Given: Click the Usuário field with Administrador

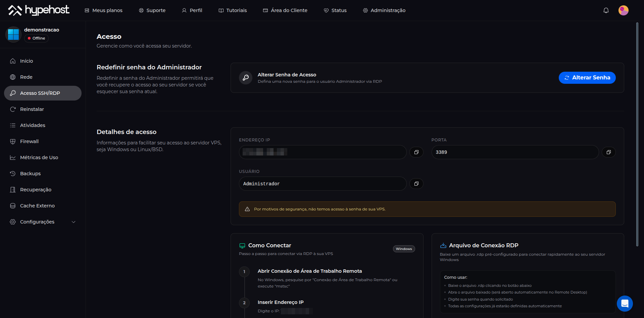Looking at the screenshot, I should tap(323, 184).
